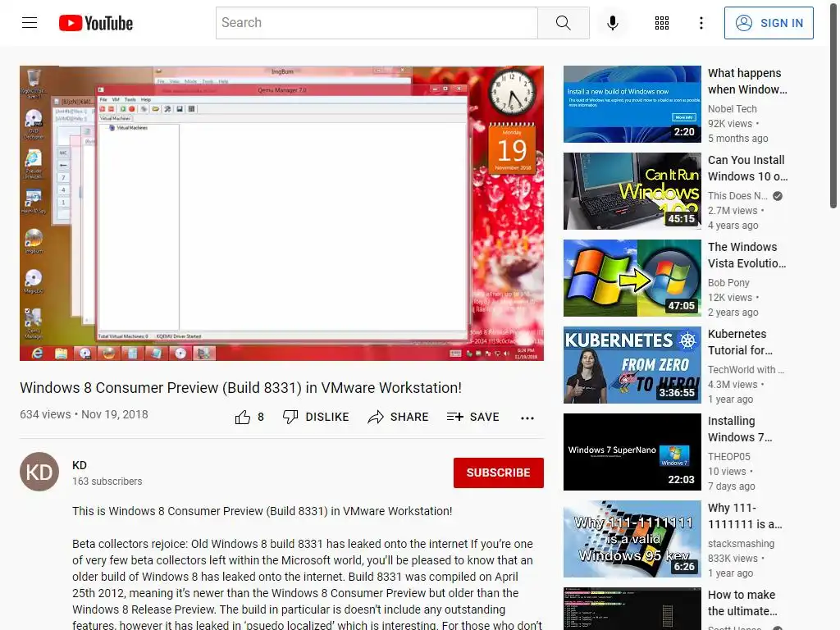Subscribe to the KD channel
840x630 pixels.
(498, 472)
